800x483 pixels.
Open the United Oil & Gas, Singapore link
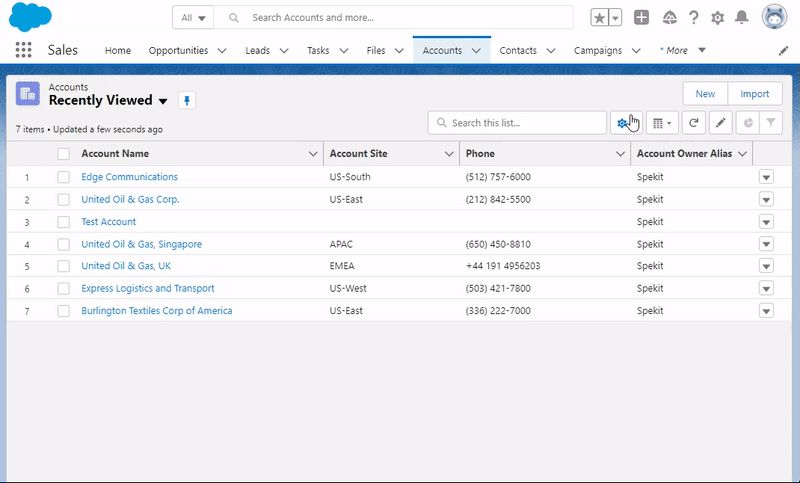pyautogui.click(x=141, y=244)
